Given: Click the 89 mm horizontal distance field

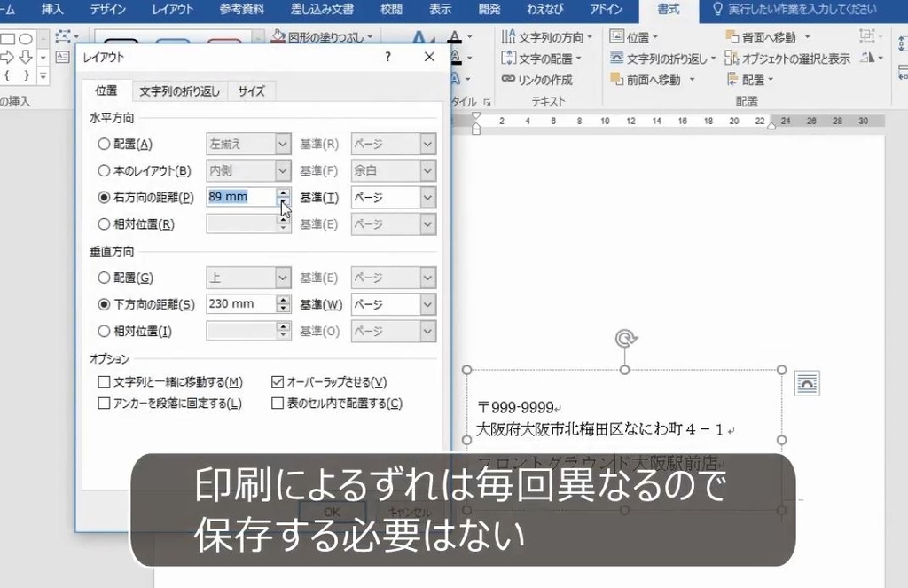Looking at the screenshot, I should (240, 197).
